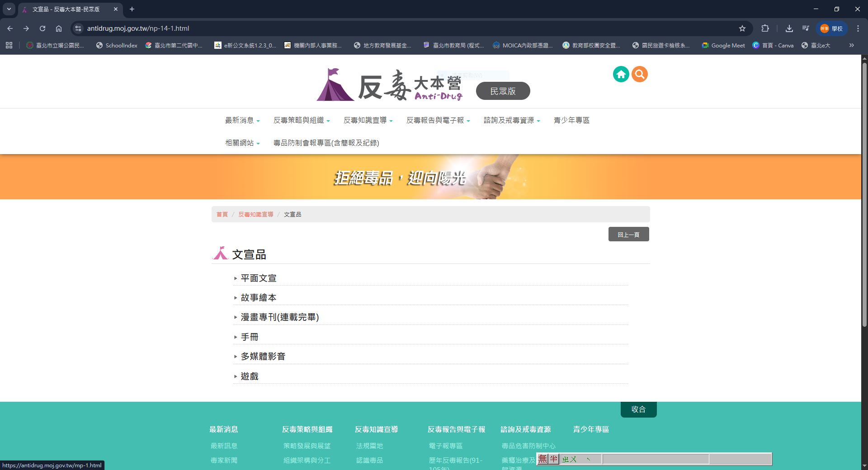Click the Google Meet bookmark
This screenshot has width=868, height=470.
tap(723, 45)
